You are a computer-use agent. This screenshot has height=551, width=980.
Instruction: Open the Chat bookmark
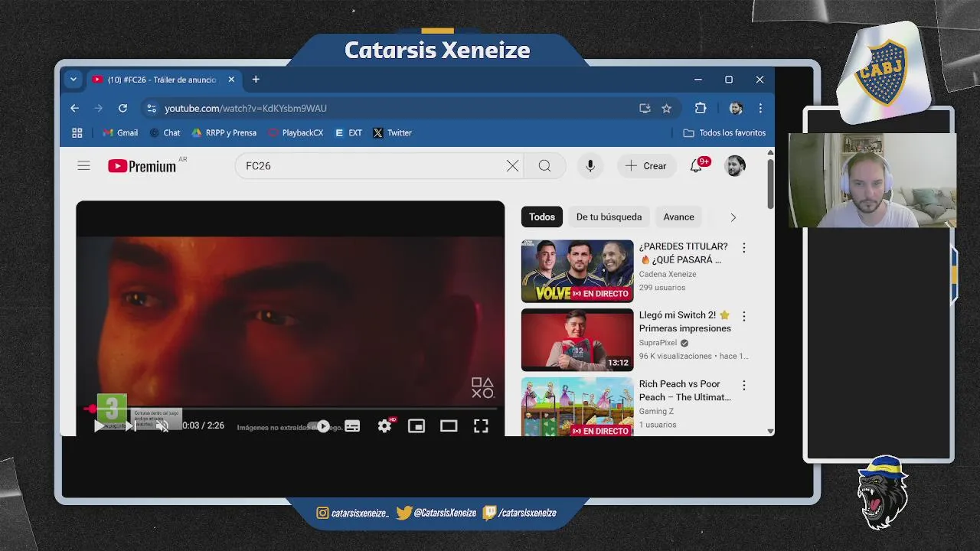[165, 133]
